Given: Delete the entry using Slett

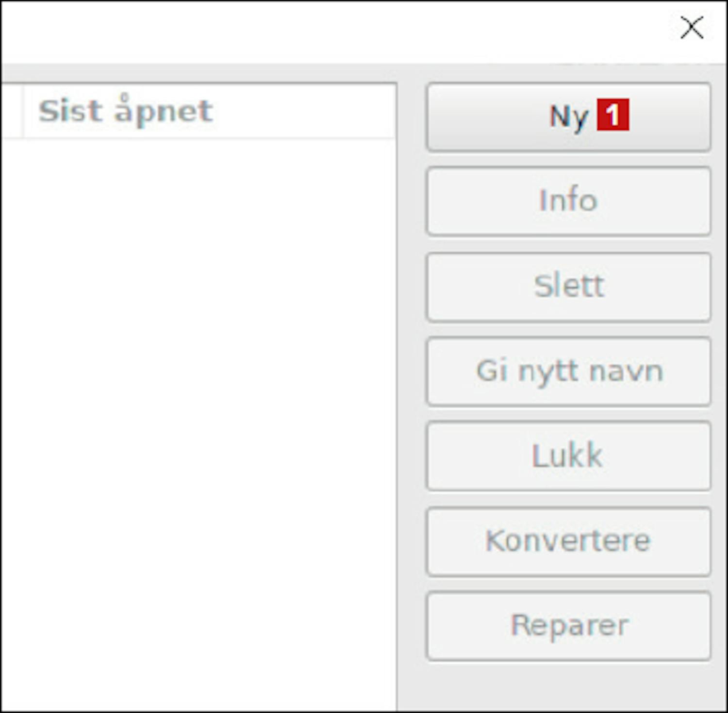Looking at the screenshot, I should (568, 286).
